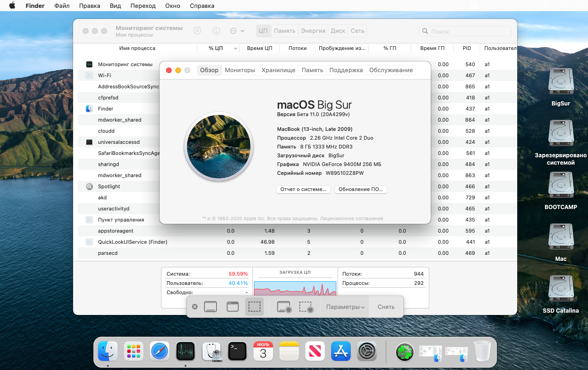This screenshot has height=370, width=588.
Task: Switch to the ЦП tab
Action: 263,31
